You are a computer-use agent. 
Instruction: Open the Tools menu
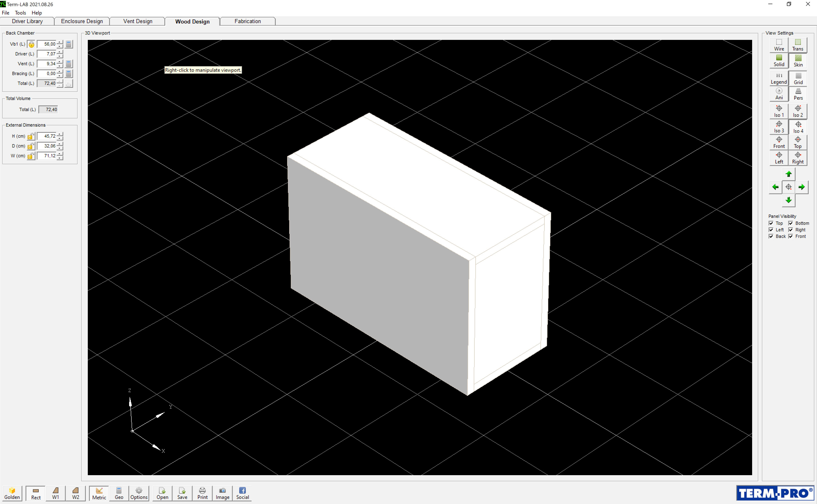20,13
